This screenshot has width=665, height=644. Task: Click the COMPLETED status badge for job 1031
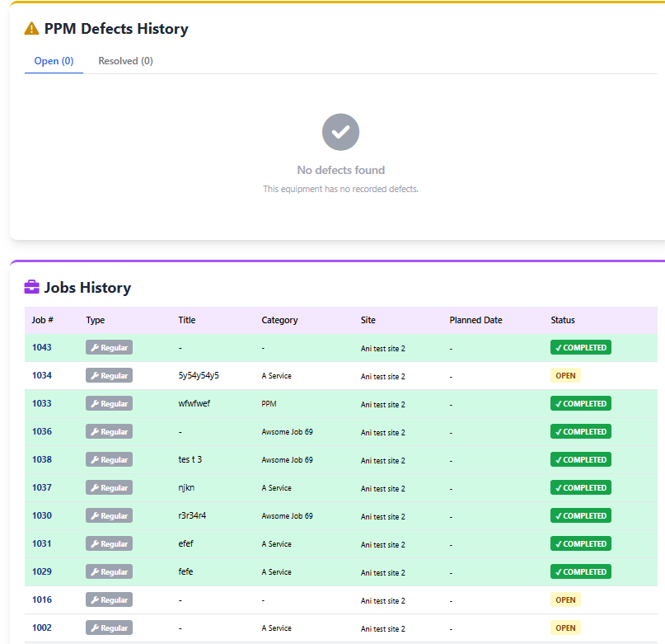[x=581, y=543]
